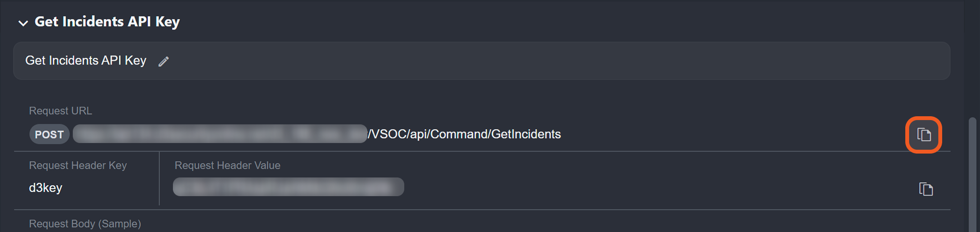Click empty space right of the GetIncidents URL
The height and width of the screenshot is (232, 980).
[718, 134]
